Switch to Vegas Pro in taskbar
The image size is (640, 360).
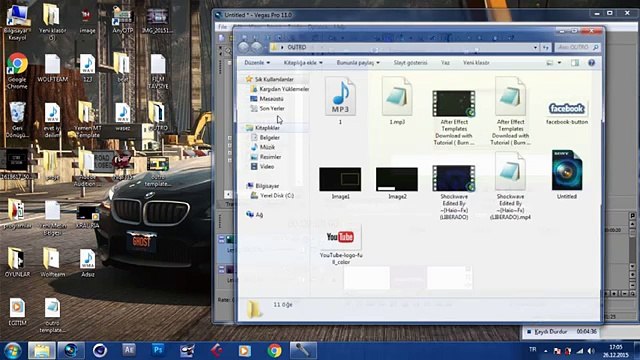(71, 351)
